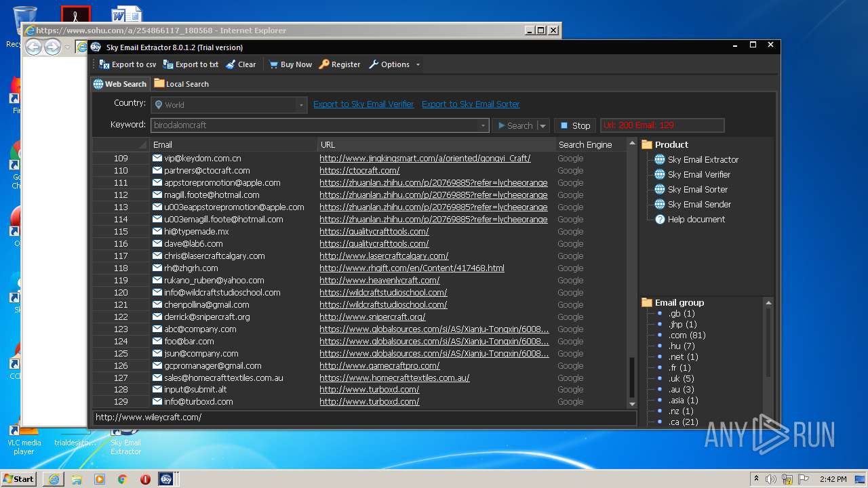Screen dimensions: 868x488
Task: Click the envelope icon for input@submit.alt
Action: pyautogui.click(x=157, y=389)
